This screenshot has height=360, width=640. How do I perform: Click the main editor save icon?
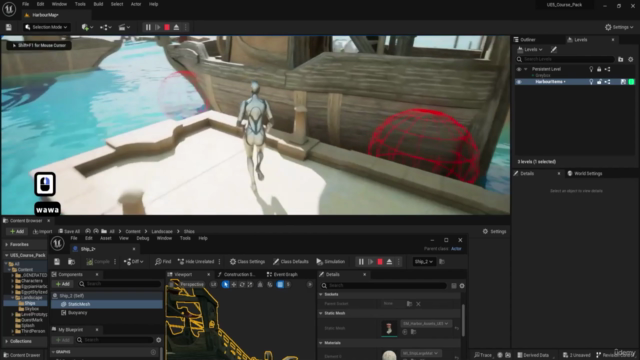(x=9, y=27)
